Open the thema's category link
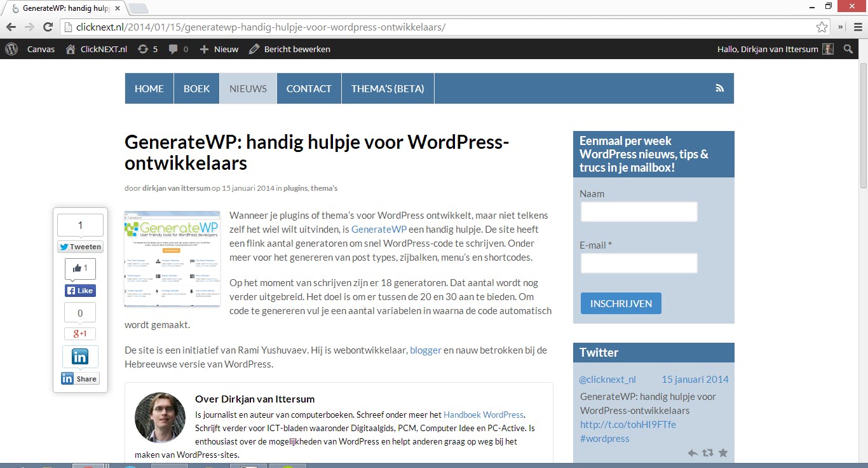The image size is (868, 468). pos(324,188)
